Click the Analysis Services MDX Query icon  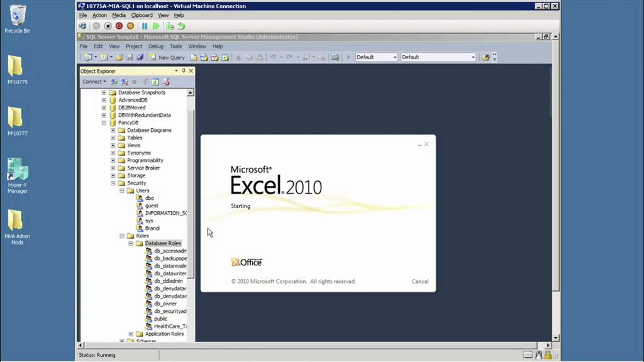[204, 57]
